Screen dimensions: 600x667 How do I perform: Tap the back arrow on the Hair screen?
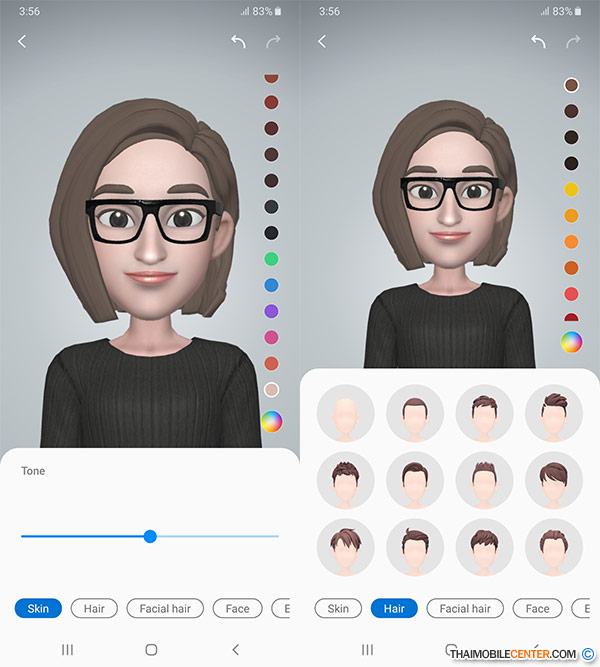tap(322, 41)
